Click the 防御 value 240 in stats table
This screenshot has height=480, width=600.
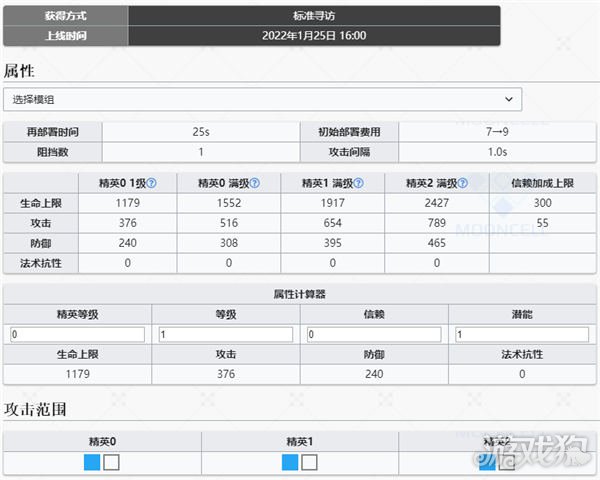click(128, 243)
